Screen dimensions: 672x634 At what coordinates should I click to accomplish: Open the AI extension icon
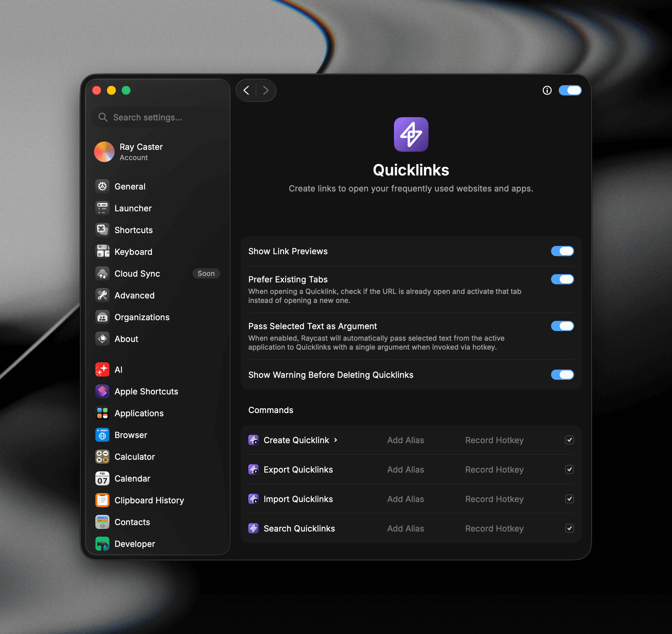[x=102, y=370]
